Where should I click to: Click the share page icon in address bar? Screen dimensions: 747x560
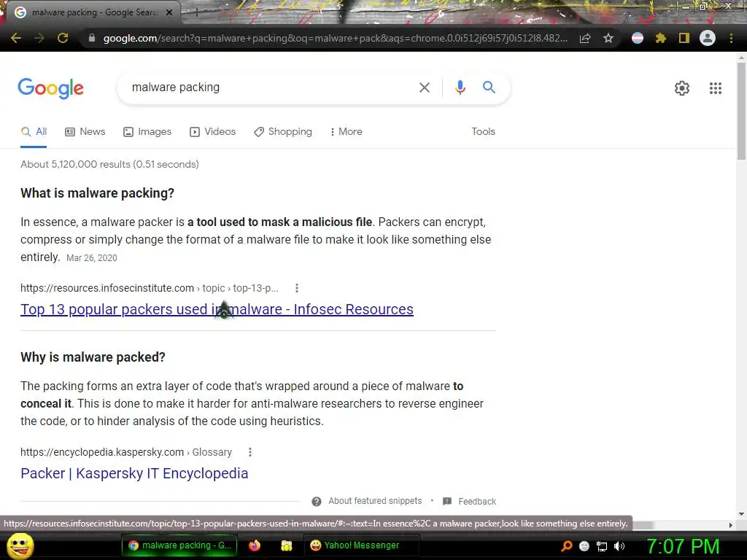(x=585, y=38)
